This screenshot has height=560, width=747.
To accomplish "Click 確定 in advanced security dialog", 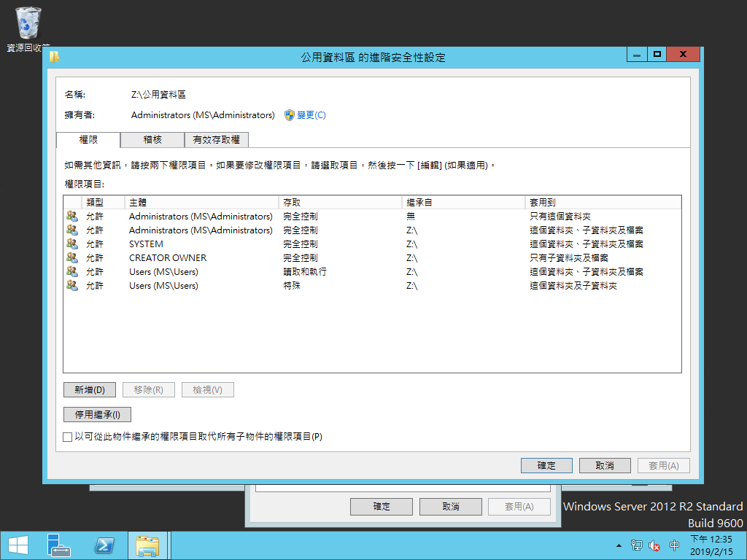I will 546,465.
